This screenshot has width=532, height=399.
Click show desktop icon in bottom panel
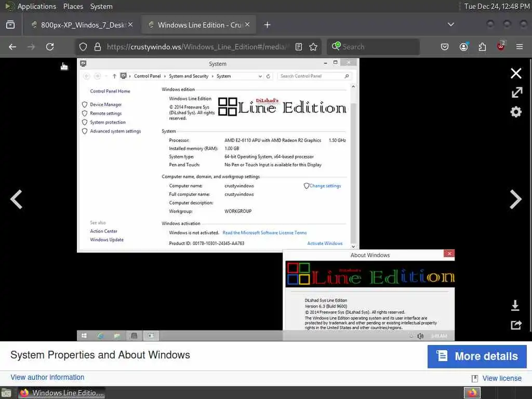point(6,393)
